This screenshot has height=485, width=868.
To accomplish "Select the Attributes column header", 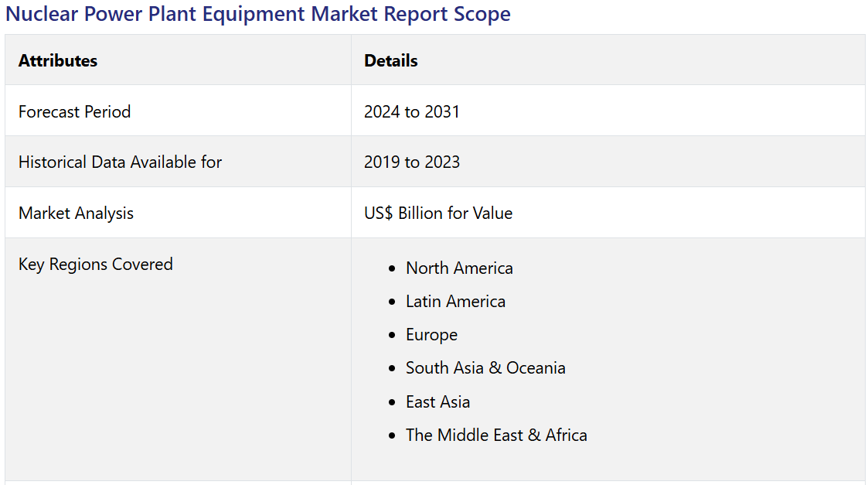I will click(58, 60).
